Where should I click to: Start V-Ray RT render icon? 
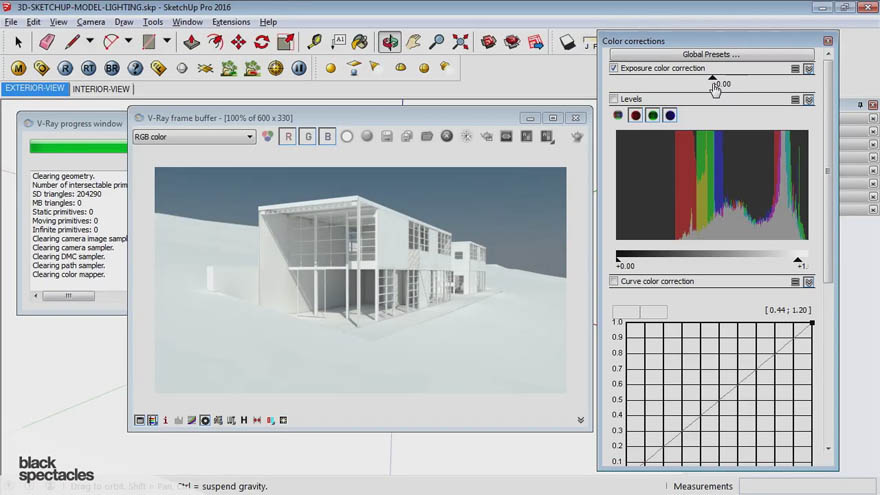(x=88, y=68)
